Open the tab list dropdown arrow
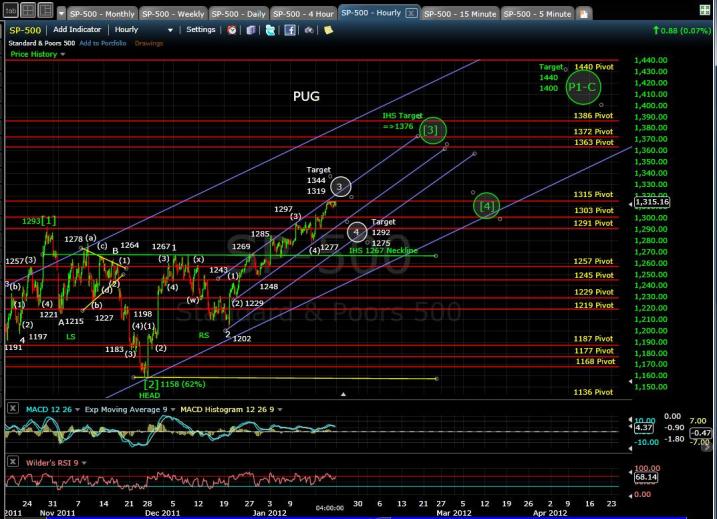Image resolution: width=717 pixels, height=519 pixels. [62, 13]
